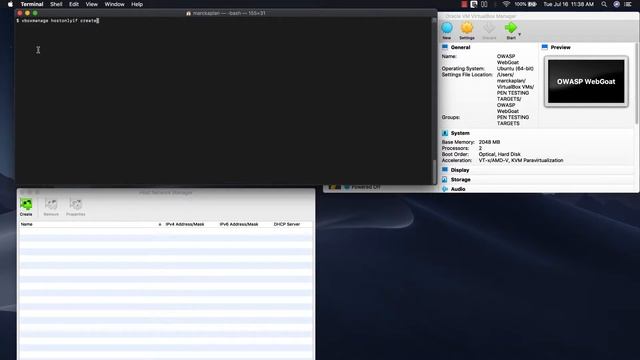Open the Edit menu

[74, 4]
